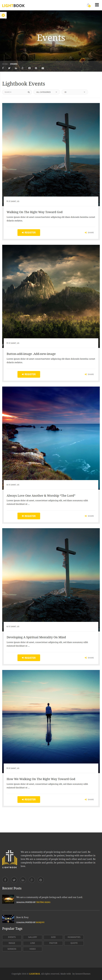Viewport: 102px width, 980px height.
Task: Open Always Love One Another event title
Action: (x=41, y=495)
